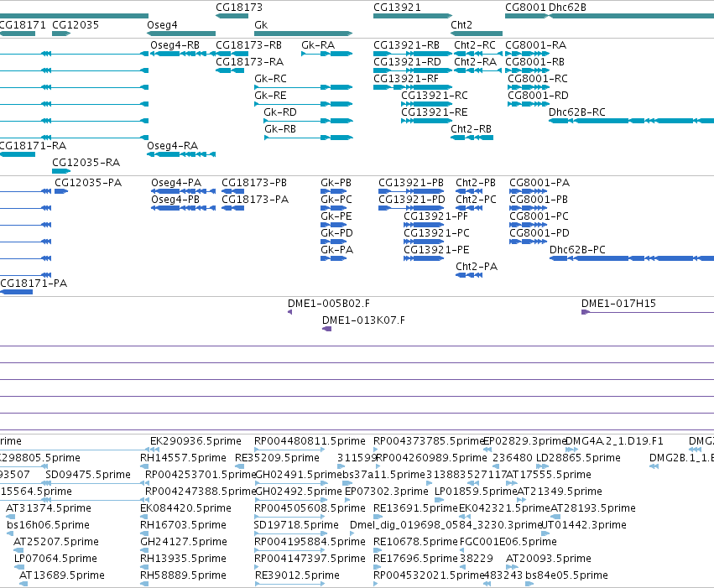Select transcript Gk-RC
The width and height of the screenshot is (714, 588).
pyautogui.click(x=270, y=79)
